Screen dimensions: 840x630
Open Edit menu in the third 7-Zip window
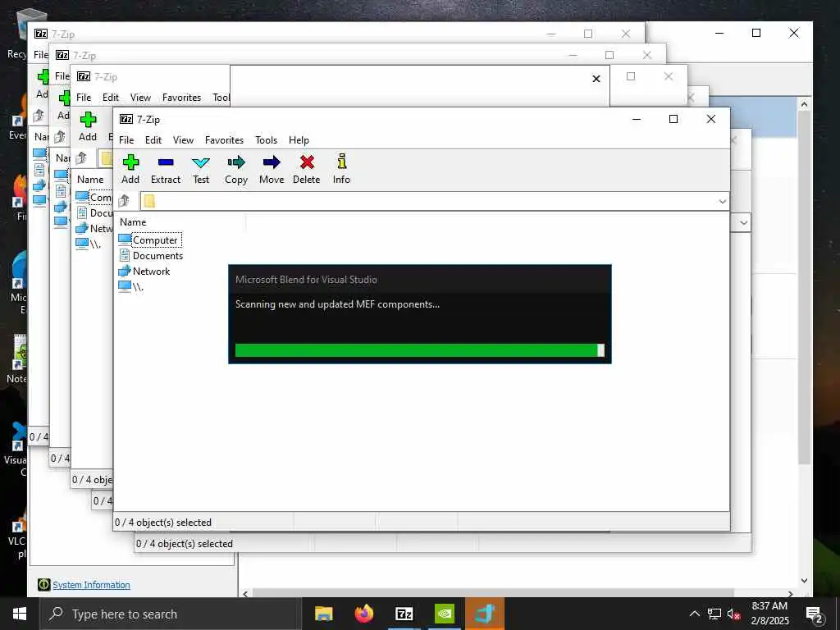click(111, 98)
